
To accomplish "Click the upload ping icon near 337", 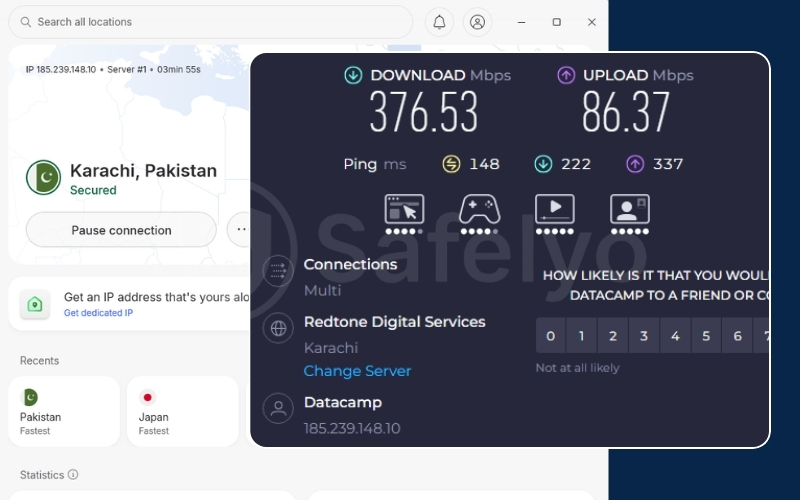I will (635, 164).
